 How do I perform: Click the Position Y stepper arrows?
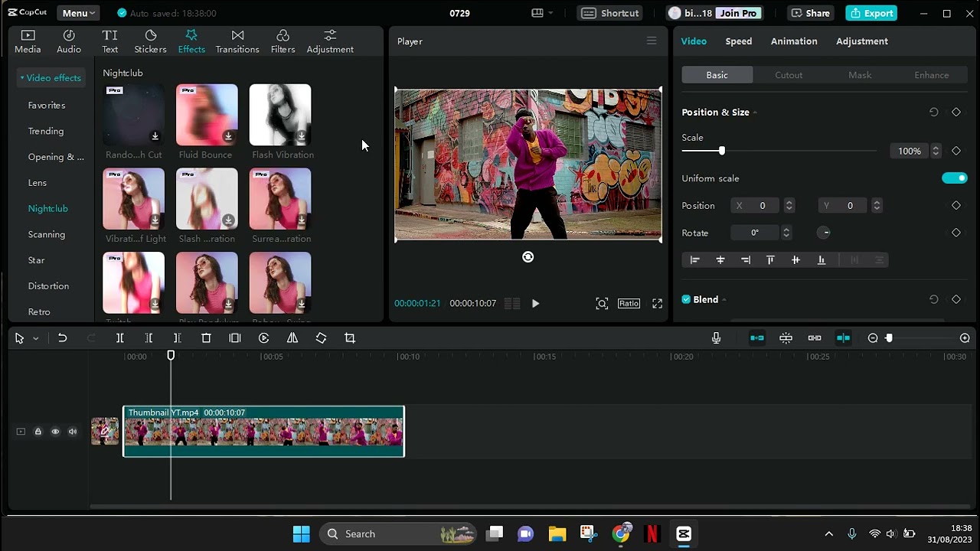(x=877, y=206)
